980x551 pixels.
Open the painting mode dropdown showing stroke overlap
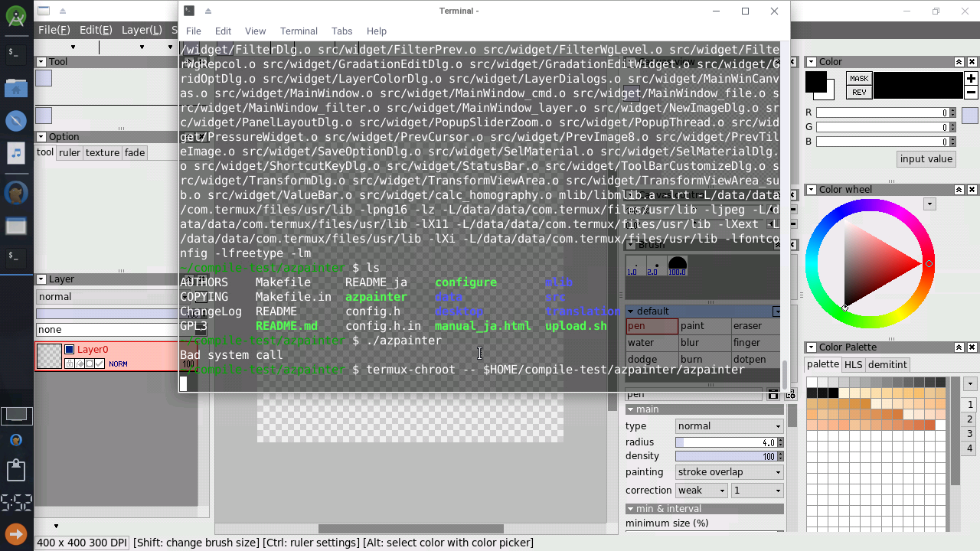tap(729, 472)
